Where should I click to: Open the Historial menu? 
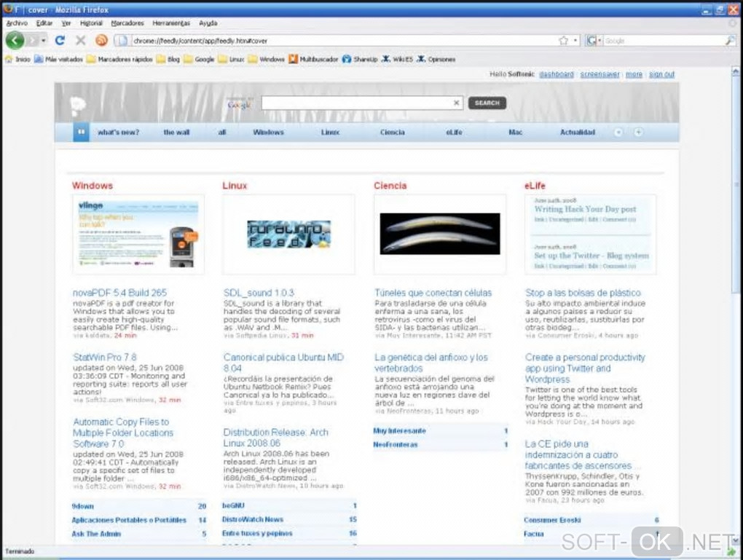(91, 23)
